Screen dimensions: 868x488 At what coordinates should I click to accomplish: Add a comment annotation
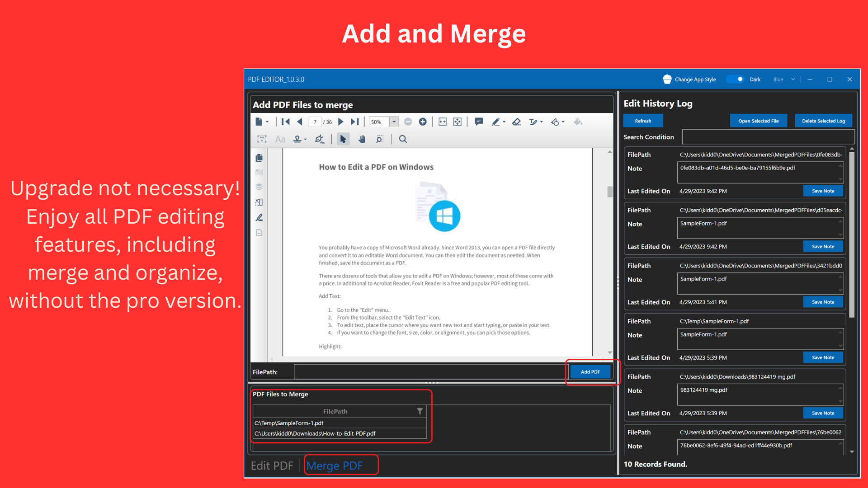(479, 121)
